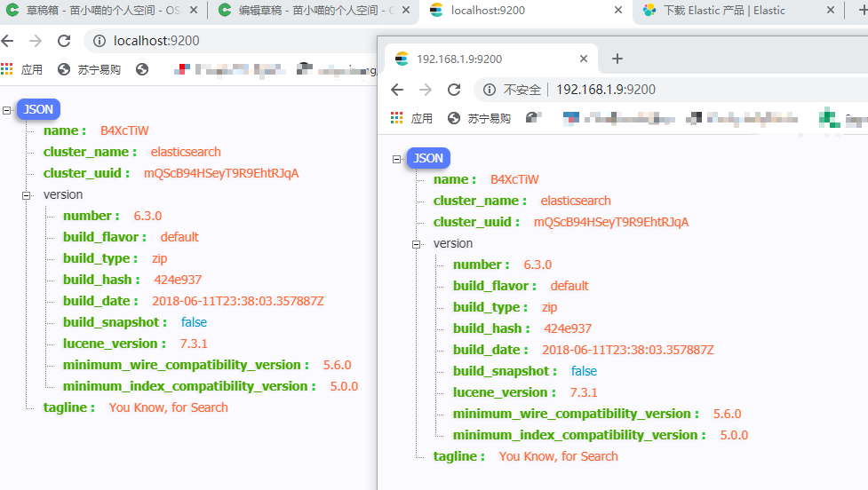
Task: Click the elasticsearch cluster_name in the front window
Action: [576, 201]
